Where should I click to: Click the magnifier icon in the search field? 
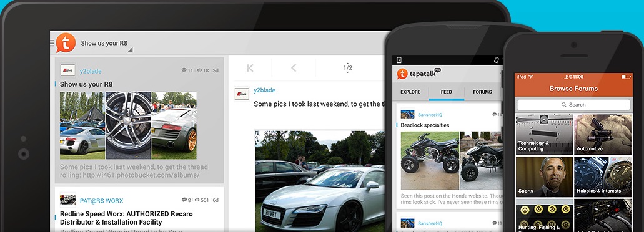(564, 105)
